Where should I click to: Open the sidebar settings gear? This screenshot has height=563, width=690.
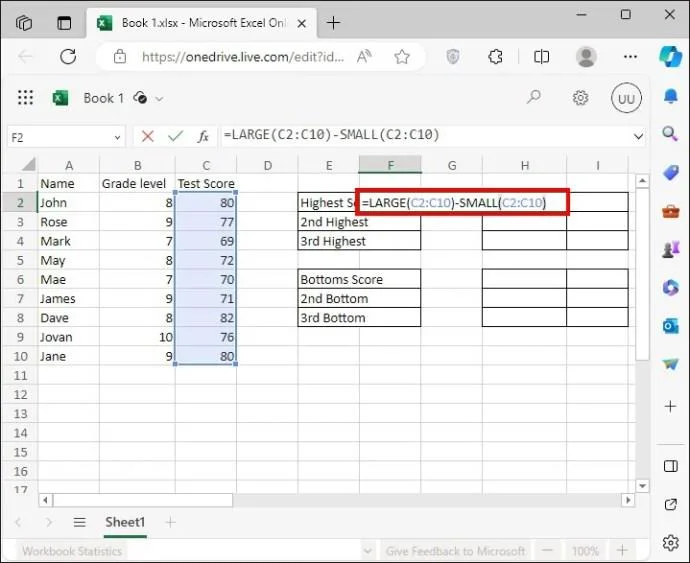pos(671,542)
